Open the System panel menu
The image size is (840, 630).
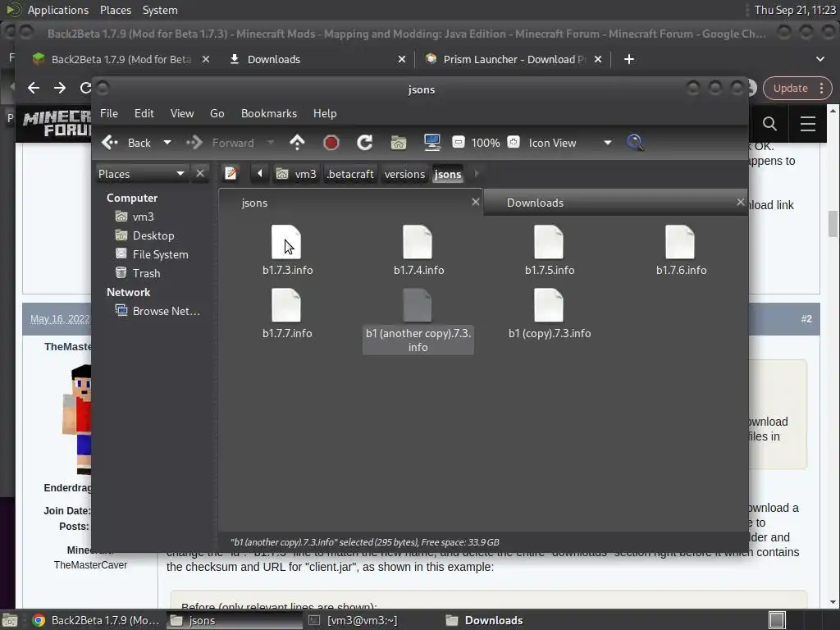tap(160, 10)
